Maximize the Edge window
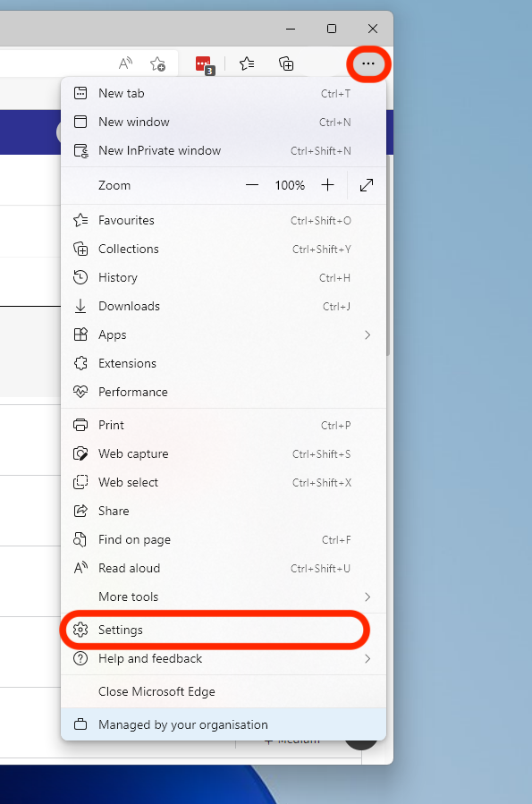 click(x=332, y=29)
